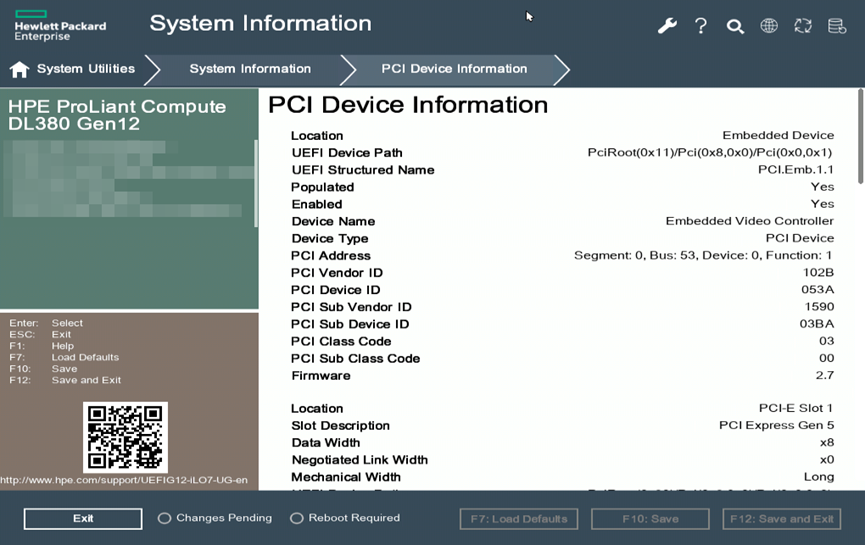Open language selection globe icon
Viewport: 865px width, 545px height.
click(x=769, y=26)
